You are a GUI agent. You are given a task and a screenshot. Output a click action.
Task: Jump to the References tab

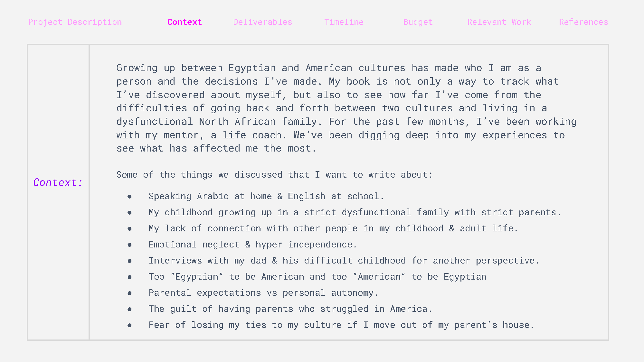pos(583,22)
